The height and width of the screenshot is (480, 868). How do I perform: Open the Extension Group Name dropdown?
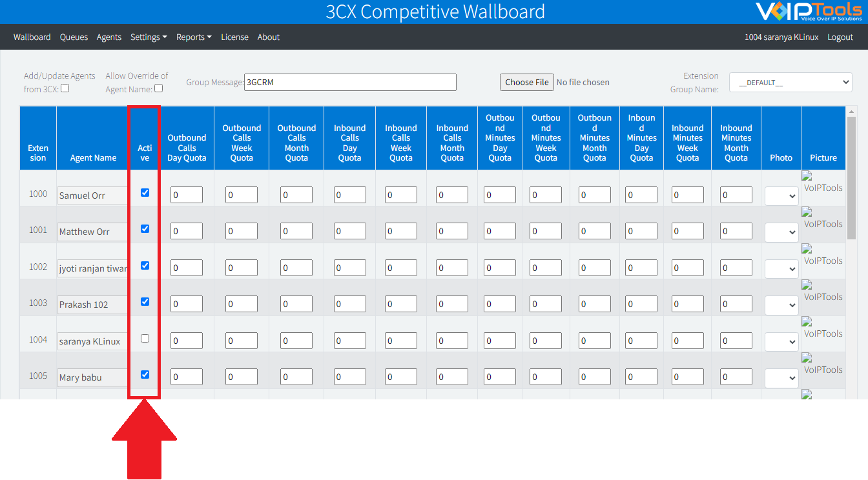tap(790, 83)
